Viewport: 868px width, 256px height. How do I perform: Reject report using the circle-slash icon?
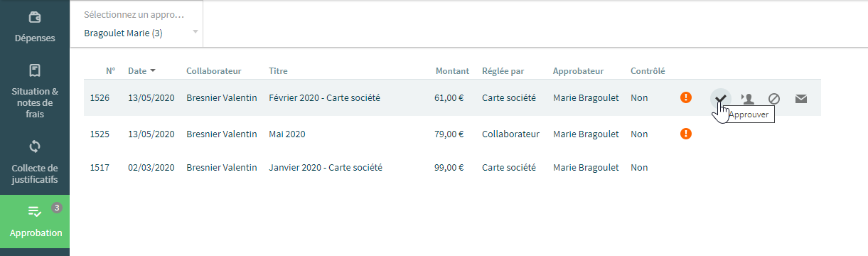pos(774,98)
